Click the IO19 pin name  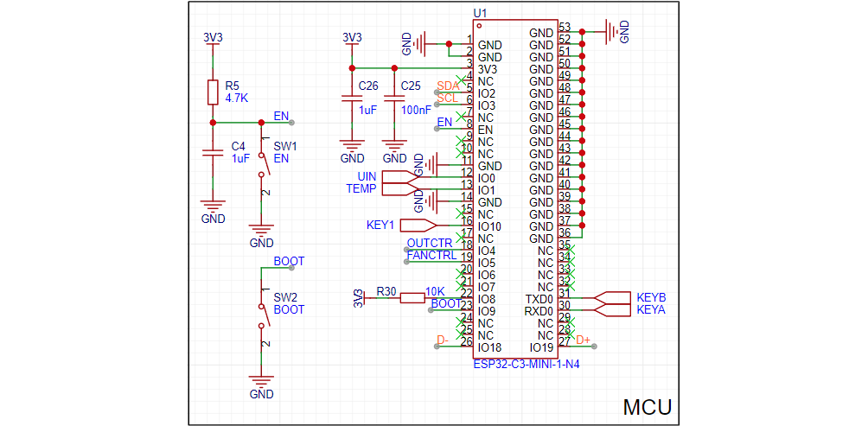(x=541, y=347)
